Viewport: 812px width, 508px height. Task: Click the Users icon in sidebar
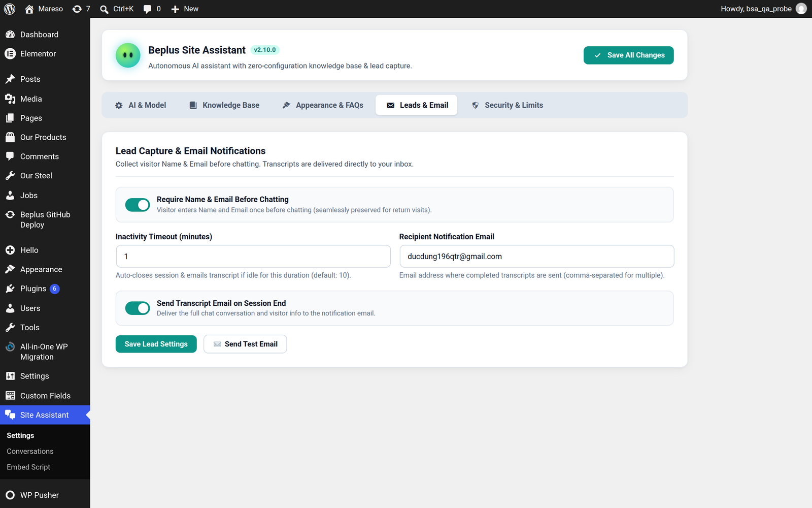point(10,308)
